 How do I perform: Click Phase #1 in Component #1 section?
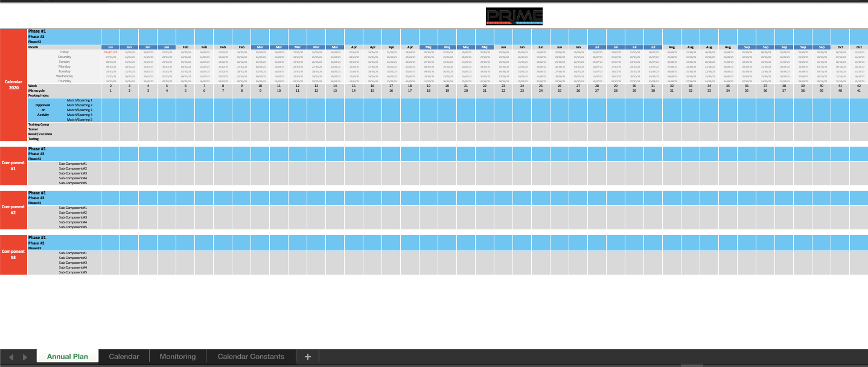click(x=37, y=149)
